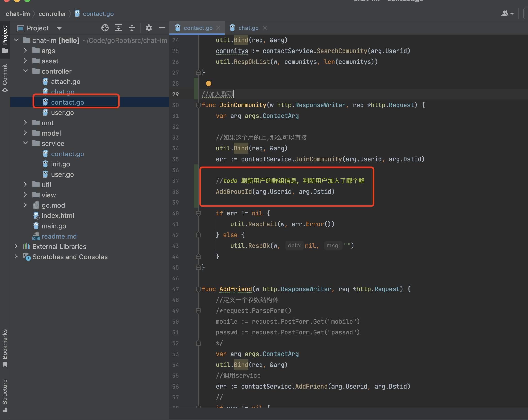Expand the args folder
Image resolution: width=528 pixels, height=420 pixels.
click(25, 51)
